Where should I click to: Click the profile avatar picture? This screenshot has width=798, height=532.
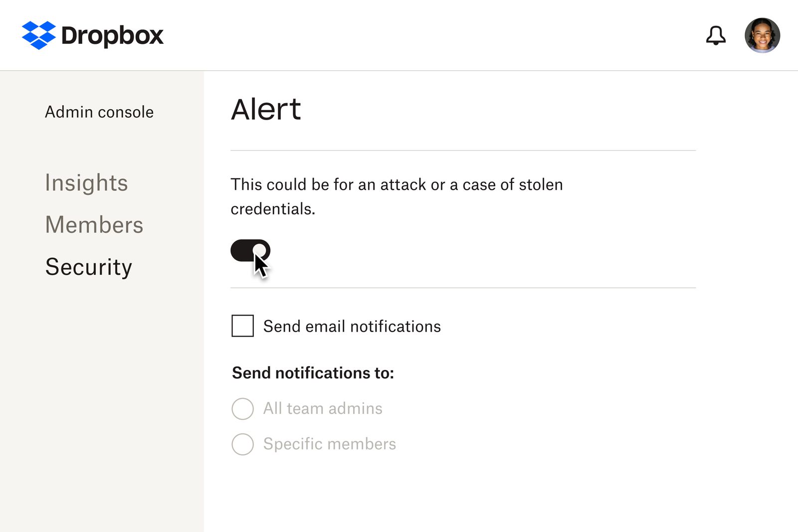coord(762,35)
